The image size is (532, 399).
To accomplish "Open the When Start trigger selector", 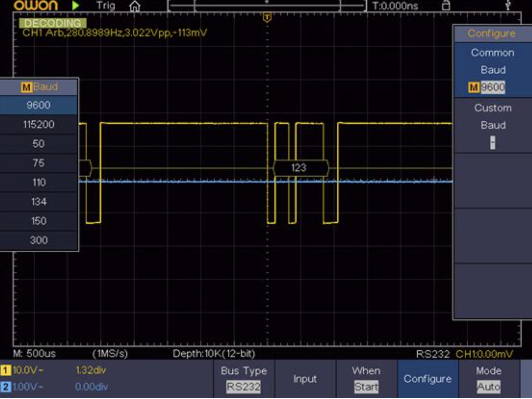I will 366,379.
